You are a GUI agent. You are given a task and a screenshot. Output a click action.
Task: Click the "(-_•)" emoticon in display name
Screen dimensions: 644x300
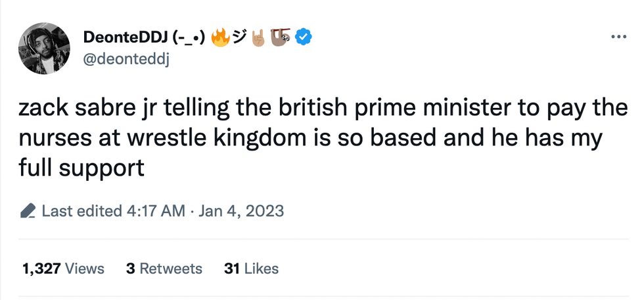coord(189,37)
